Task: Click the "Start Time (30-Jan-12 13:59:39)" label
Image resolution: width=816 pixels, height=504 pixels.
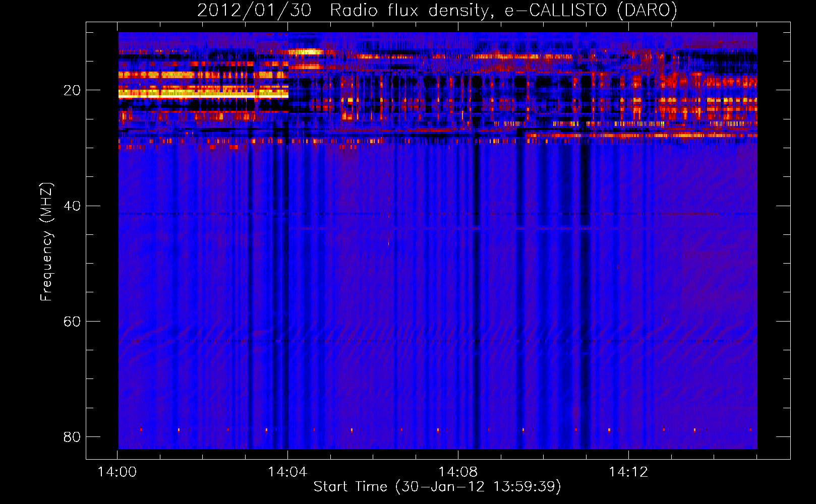Action: 437,487
